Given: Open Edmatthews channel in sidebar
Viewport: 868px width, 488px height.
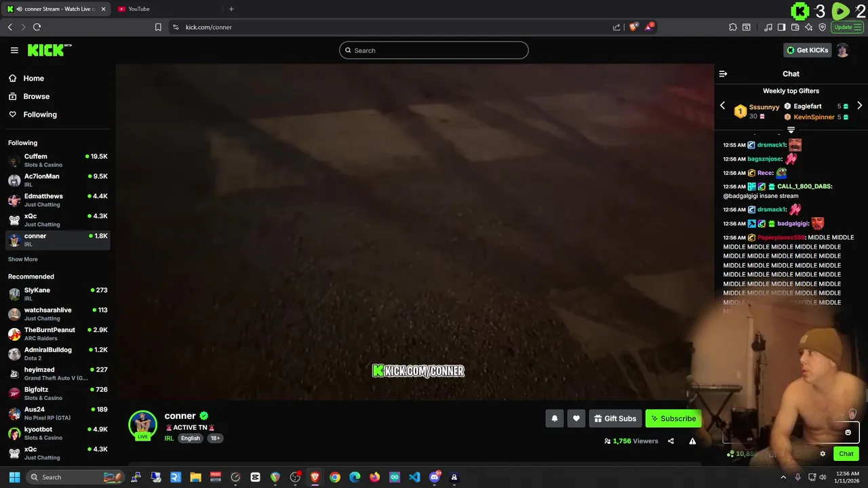Looking at the screenshot, I should coord(58,200).
